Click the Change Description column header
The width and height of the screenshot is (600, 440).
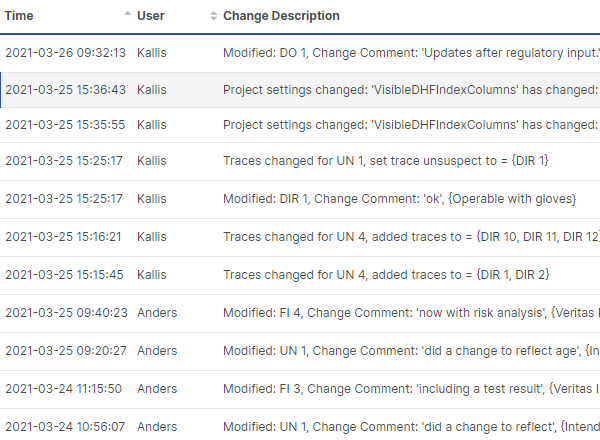(x=281, y=16)
